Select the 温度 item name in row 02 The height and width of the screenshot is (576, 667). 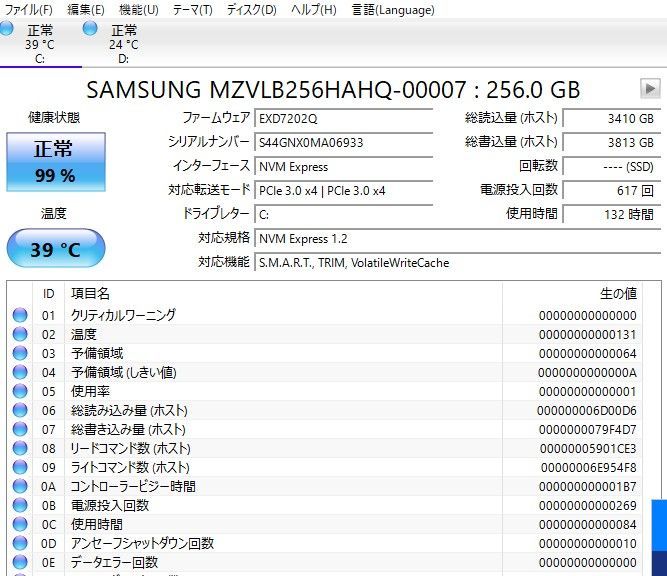tap(84, 334)
